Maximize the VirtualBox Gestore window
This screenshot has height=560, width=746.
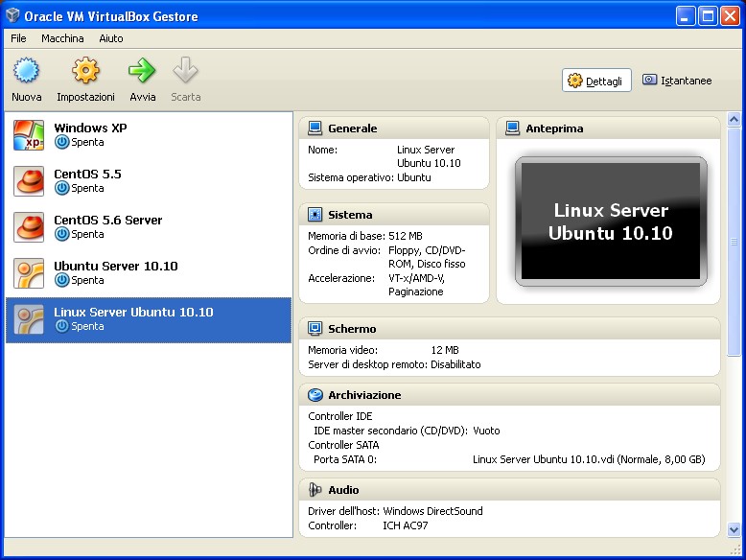tap(708, 16)
